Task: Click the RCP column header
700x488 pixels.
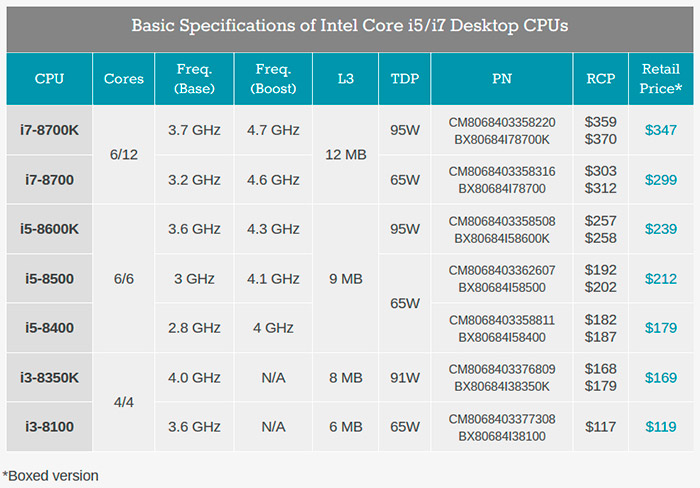Action: [x=601, y=79]
